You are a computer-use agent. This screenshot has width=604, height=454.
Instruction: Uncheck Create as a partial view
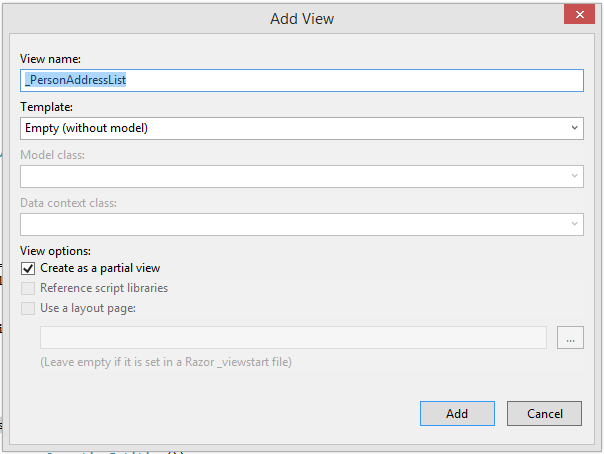[x=28, y=268]
